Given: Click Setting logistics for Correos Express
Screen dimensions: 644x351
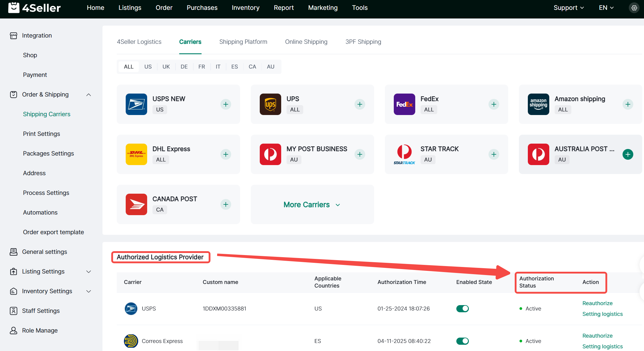Looking at the screenshot, I should pyautogui.click(x=602, y=347).
